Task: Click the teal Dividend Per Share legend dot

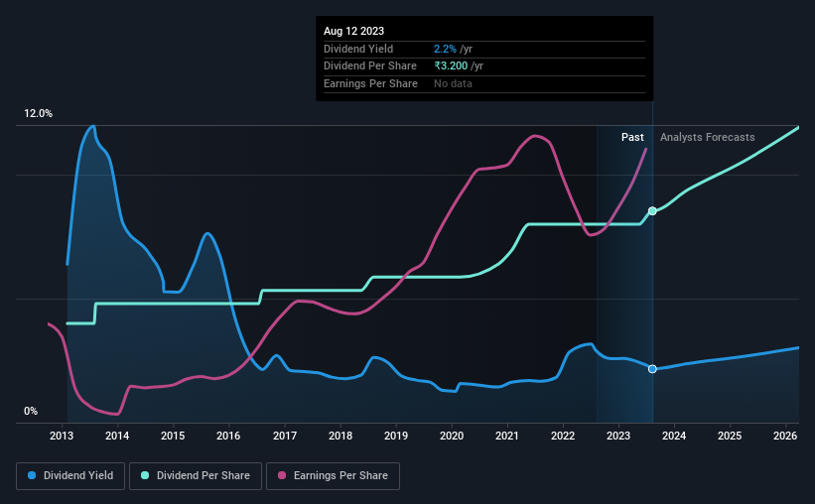Action: pos(145,475)
